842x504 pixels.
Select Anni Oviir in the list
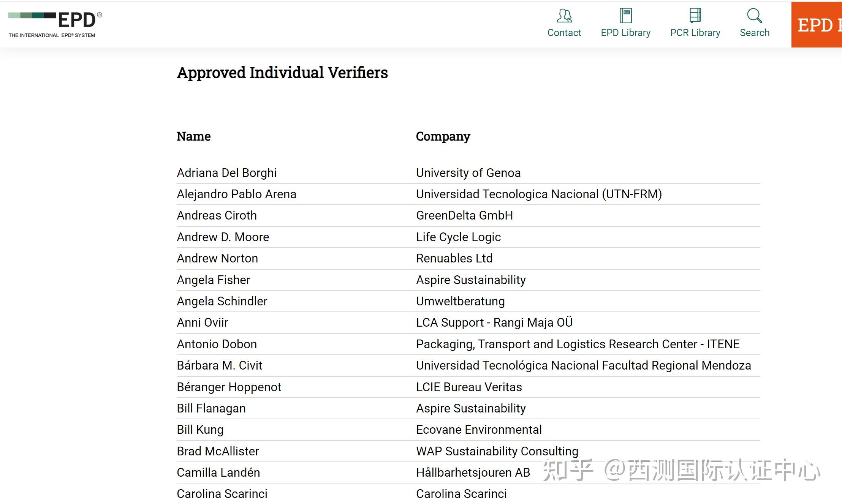pyautogui.click(x=202, y=322)
